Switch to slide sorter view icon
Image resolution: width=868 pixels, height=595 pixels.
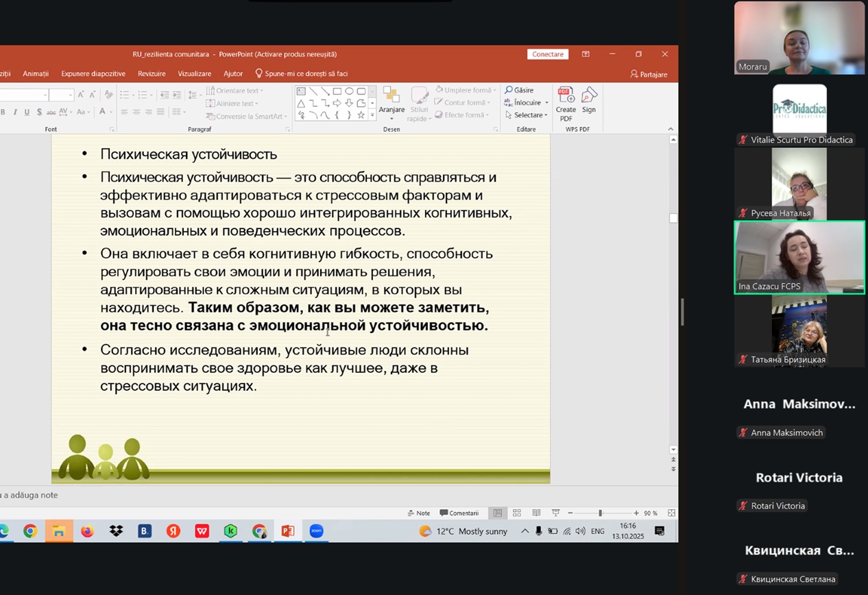[517, 513]
